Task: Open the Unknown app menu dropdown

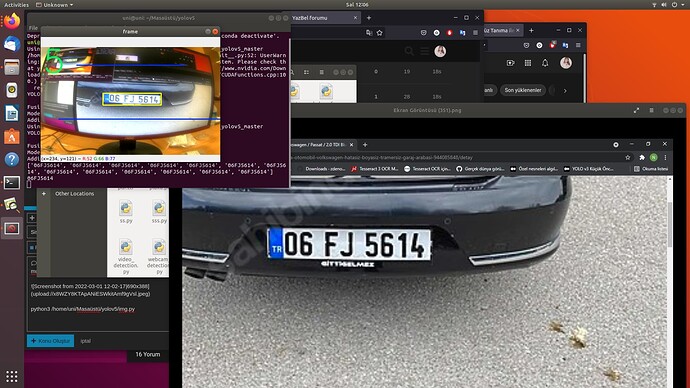Action: click(x=55, y=5)
